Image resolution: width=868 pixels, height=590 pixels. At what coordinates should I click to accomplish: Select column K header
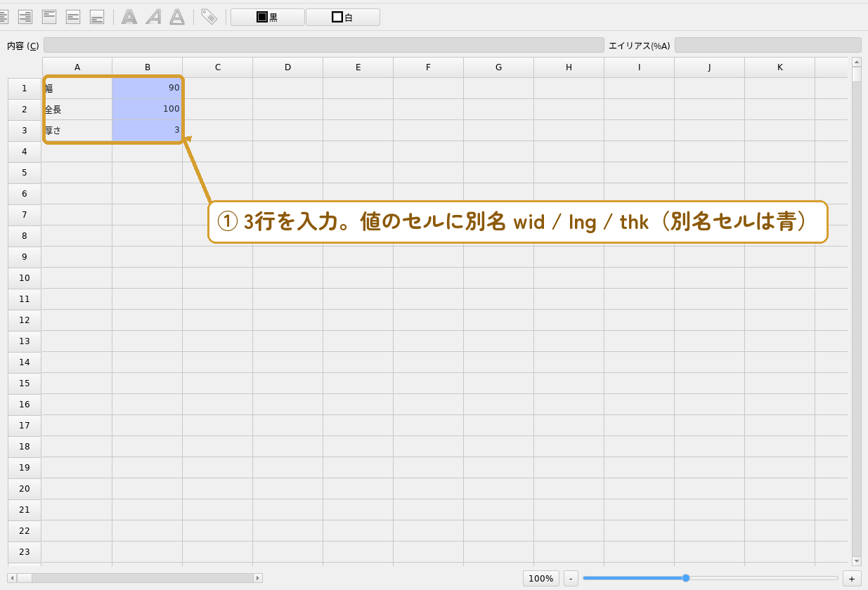tap(780, 67)
